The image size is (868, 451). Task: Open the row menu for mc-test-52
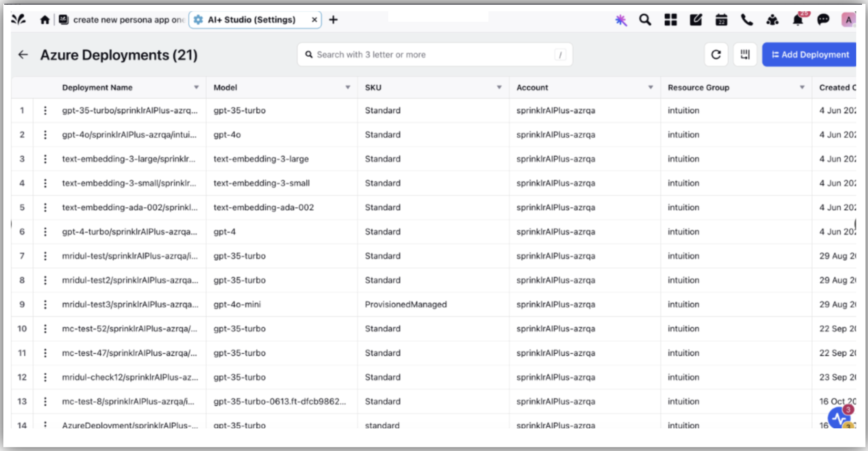[45, 329]
